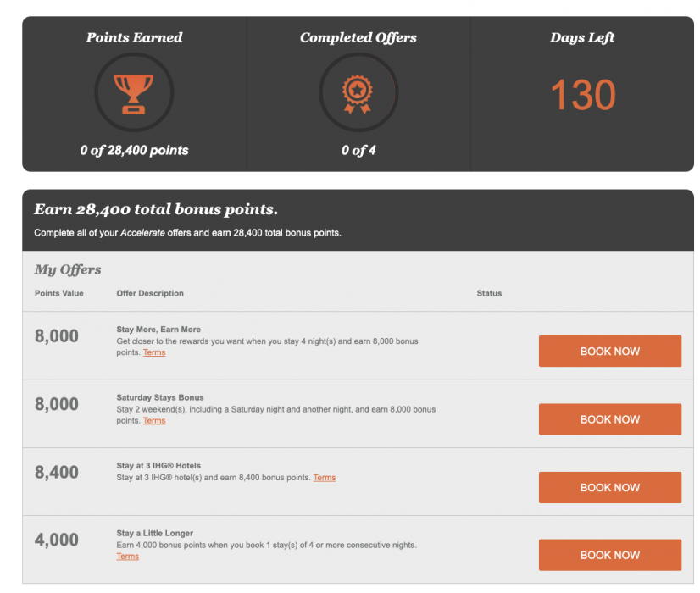Screen dimensions: 700x593
Task: Click the 0 of 4 completed offers text
Action: click(358, 151)
